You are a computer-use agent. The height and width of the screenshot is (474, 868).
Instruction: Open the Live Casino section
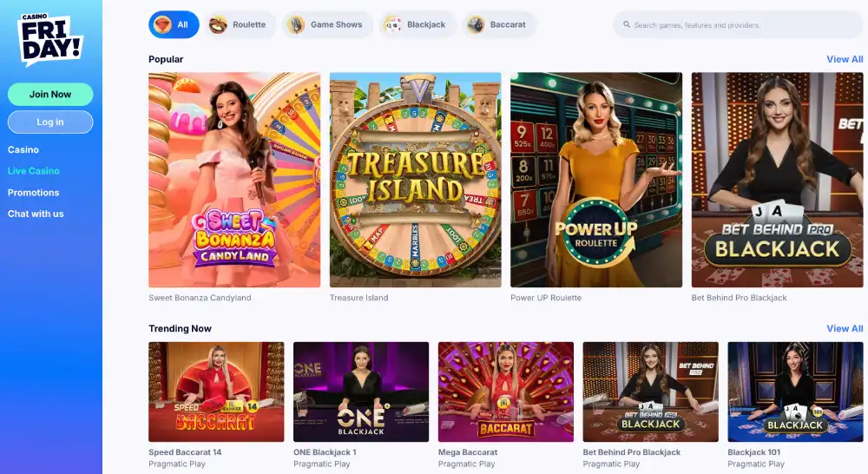(x=33, y=171)
